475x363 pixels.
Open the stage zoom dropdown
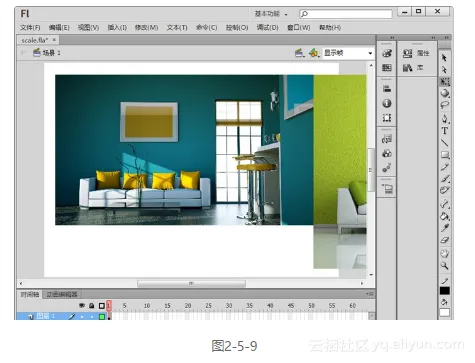[348, 53]
